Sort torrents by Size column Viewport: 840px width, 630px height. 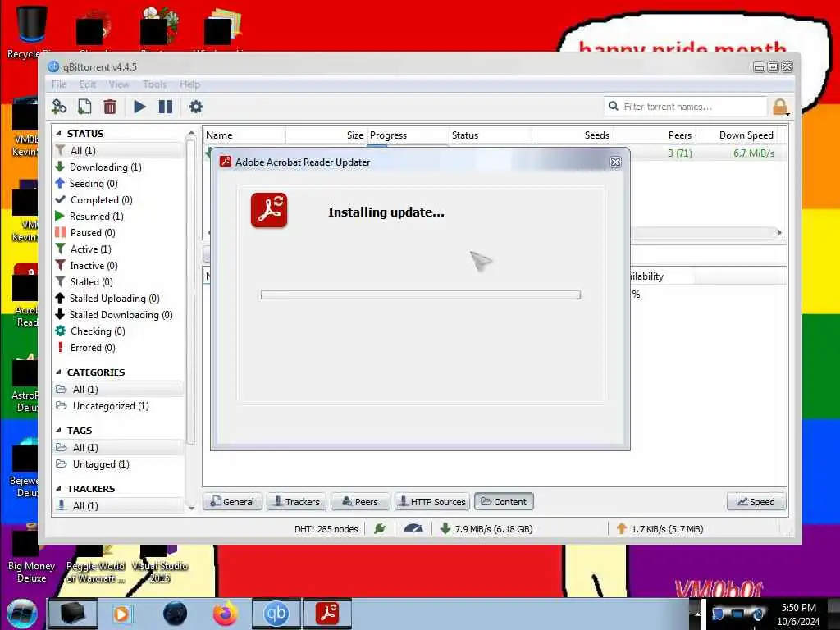[x=326, y=135]
